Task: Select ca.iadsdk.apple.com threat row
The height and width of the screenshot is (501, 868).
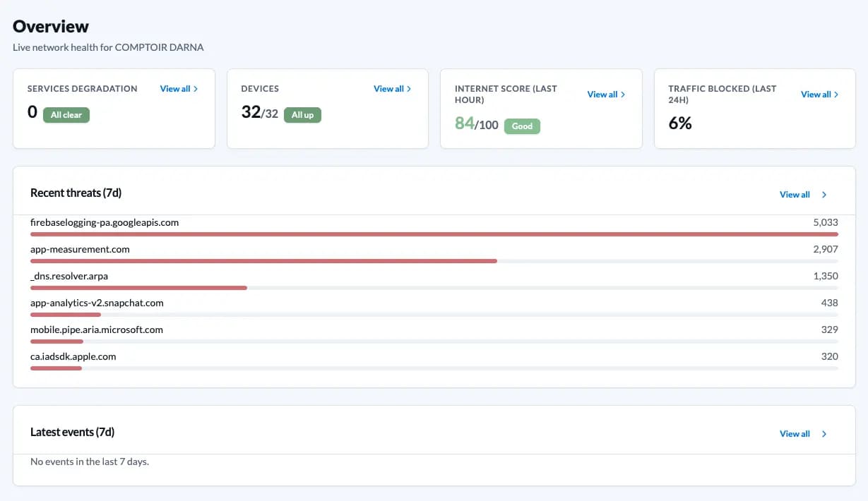Action: (434, 361)
